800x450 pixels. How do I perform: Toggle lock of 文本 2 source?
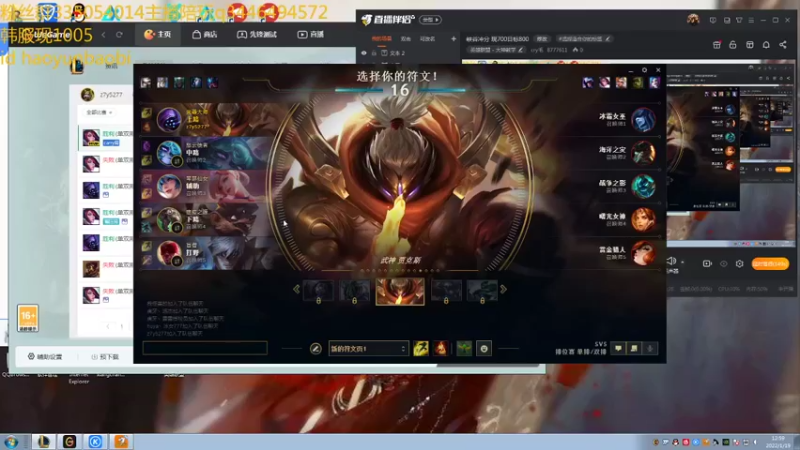374,53
